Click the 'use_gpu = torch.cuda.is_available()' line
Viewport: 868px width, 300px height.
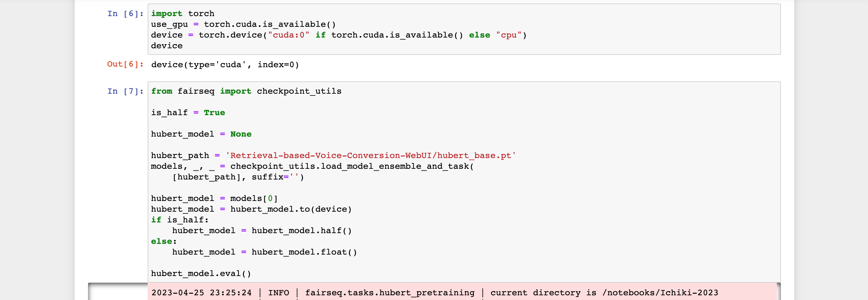coord(243,24)
